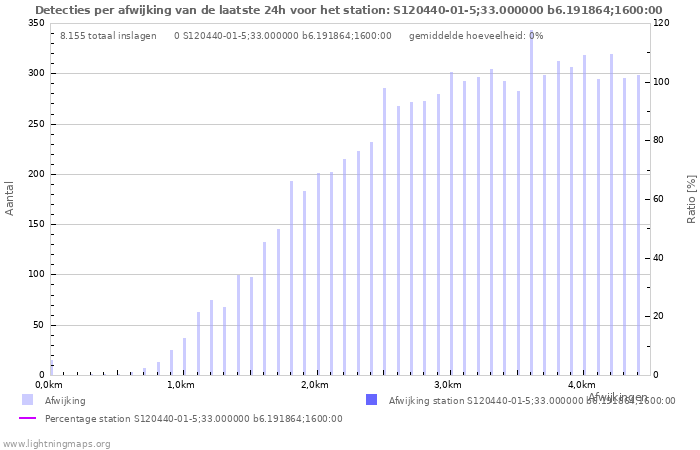
Task: Click the '80' right axis value
Action: 658,140
